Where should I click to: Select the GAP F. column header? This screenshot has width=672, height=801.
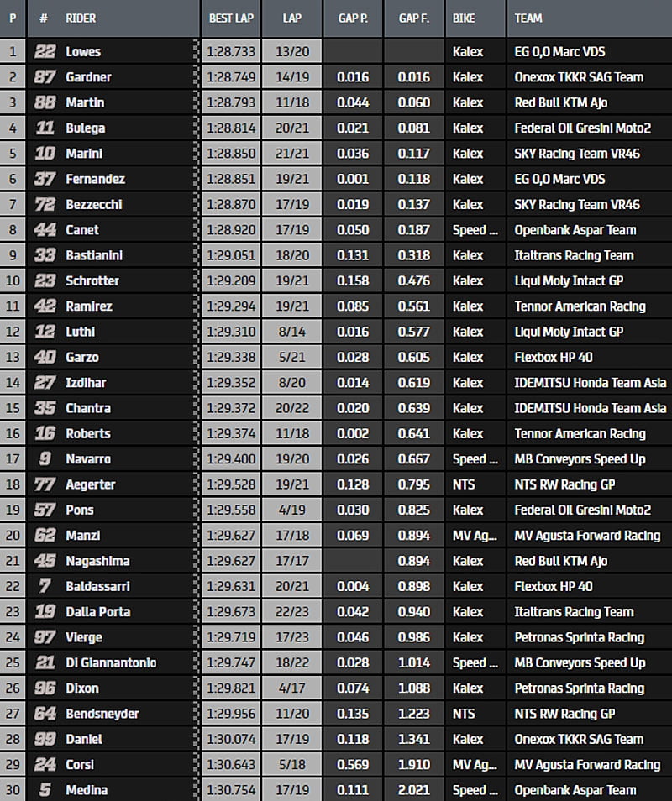coord(413,18)
